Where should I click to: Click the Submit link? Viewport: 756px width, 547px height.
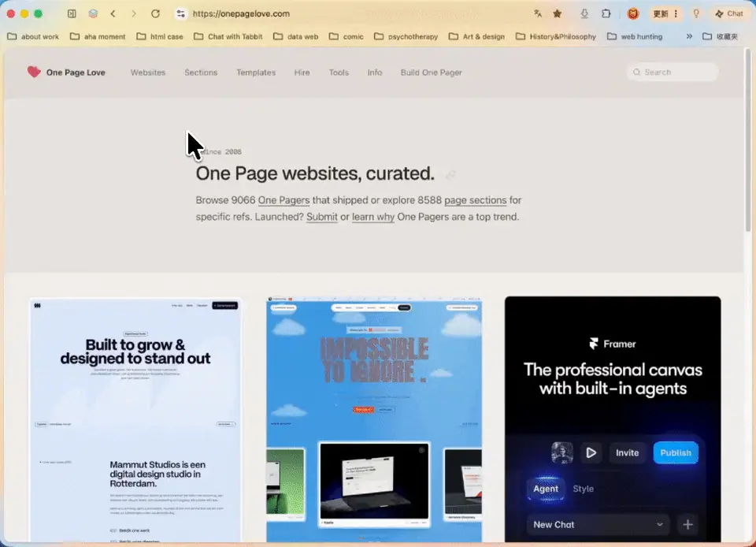(x=321, y=217)
